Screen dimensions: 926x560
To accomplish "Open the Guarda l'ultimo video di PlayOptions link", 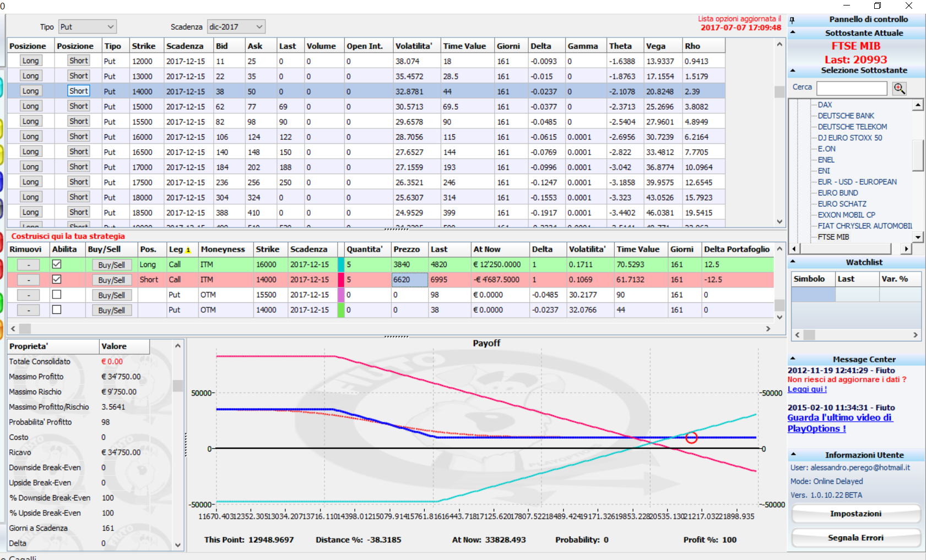I will (x=841, y=423).
